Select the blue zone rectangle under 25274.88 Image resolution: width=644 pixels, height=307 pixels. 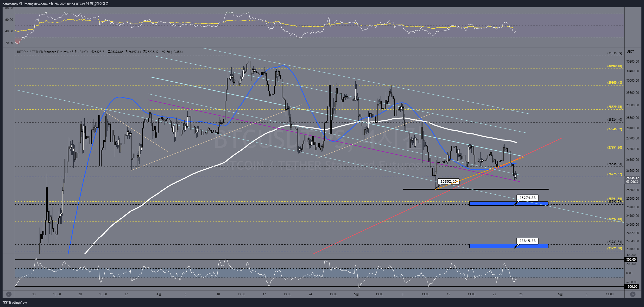tap(509, 204)
